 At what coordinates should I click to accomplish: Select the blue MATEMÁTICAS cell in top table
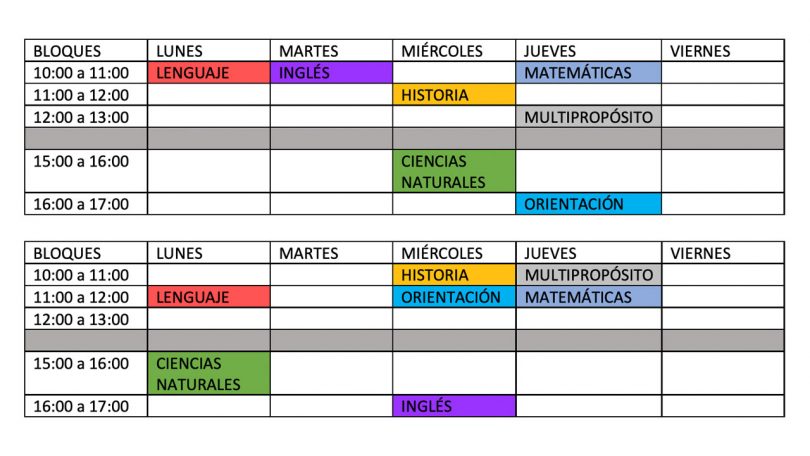click(x=588, y=73)
